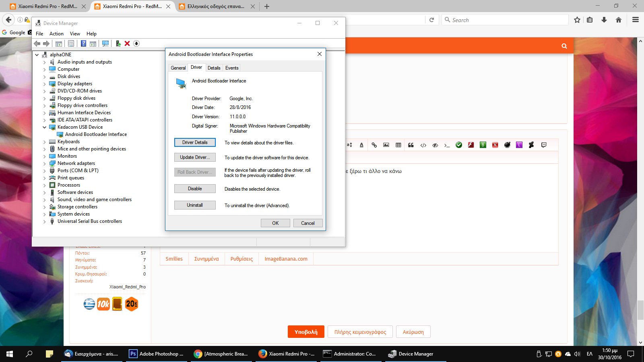Collapse the Kedacom USB Device node
The width and height of the screenshot is (644, 362).
coord(45,127)
